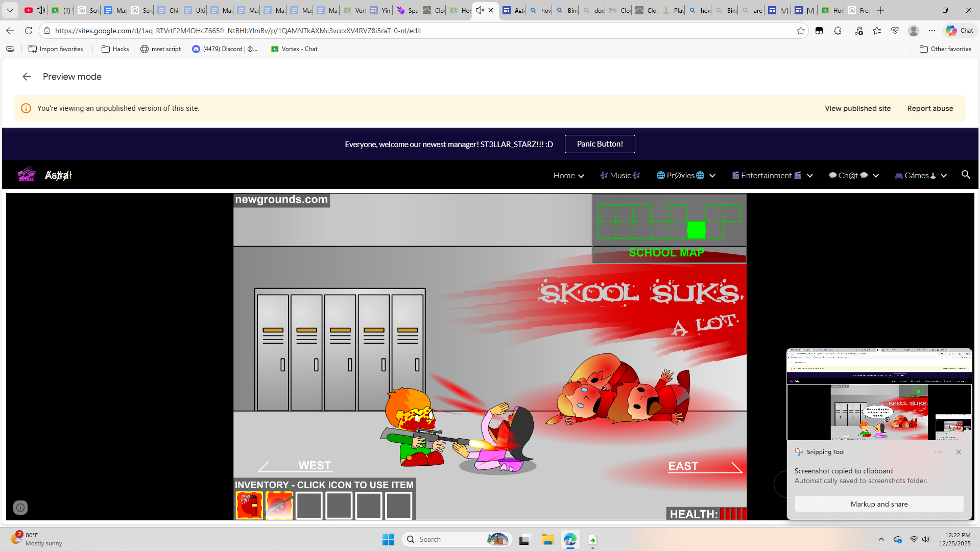Go EAST in the game

tap(705, 466)
